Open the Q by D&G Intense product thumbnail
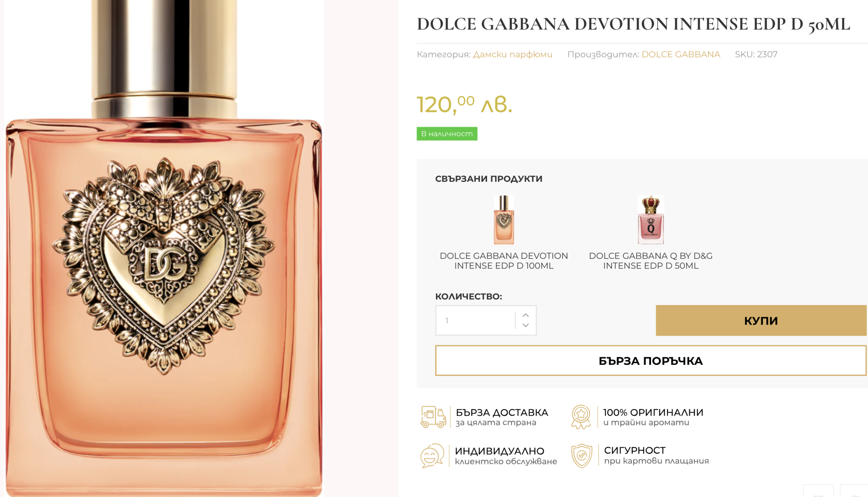 (651, 220)
